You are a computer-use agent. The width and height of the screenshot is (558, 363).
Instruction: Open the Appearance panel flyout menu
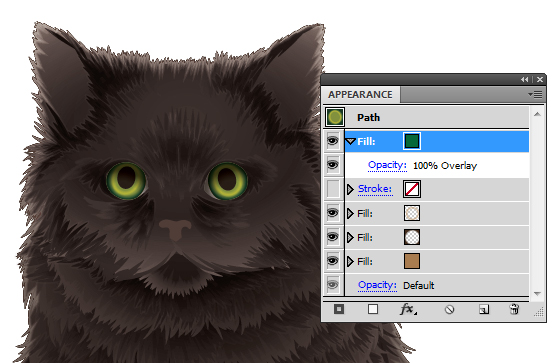click(x=535, y=95)
